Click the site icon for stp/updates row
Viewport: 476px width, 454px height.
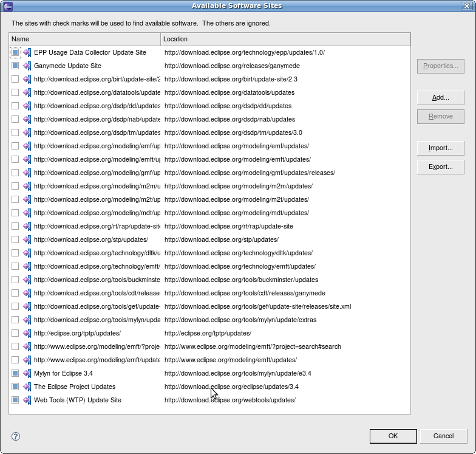click(27, 239)
